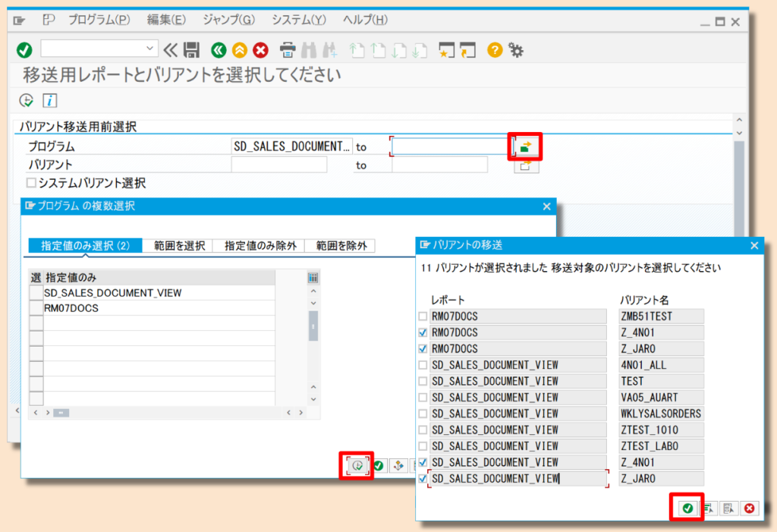Uncheck RM07DOCS Z_4N01 variant row
The height and width of the screenshot is (532, 777).
coord(423,332)
